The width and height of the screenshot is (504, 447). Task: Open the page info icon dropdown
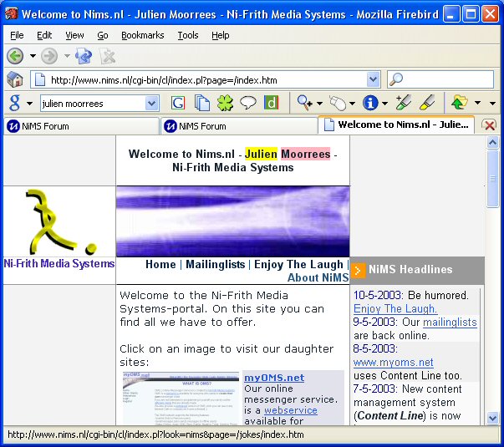tap(384, 104)
